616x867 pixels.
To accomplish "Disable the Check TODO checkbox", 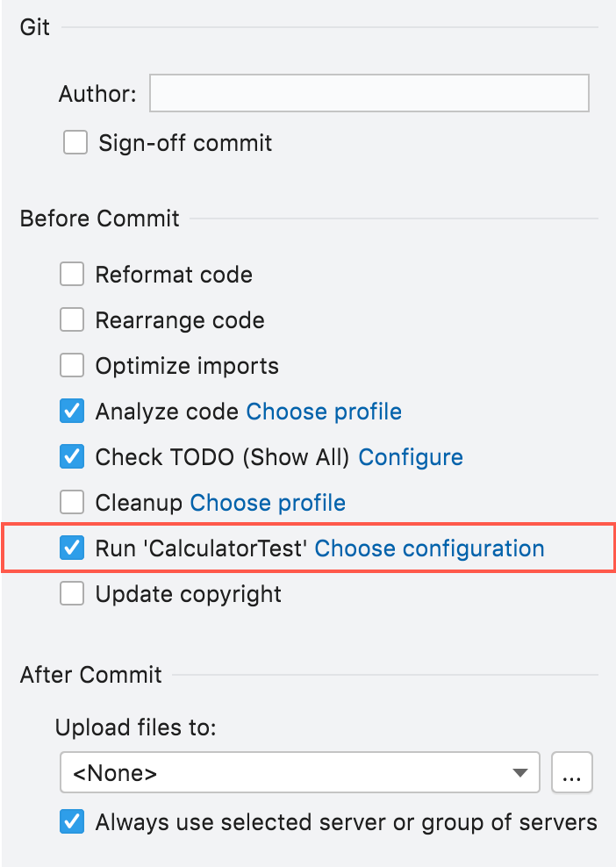I will pos(72,456).
